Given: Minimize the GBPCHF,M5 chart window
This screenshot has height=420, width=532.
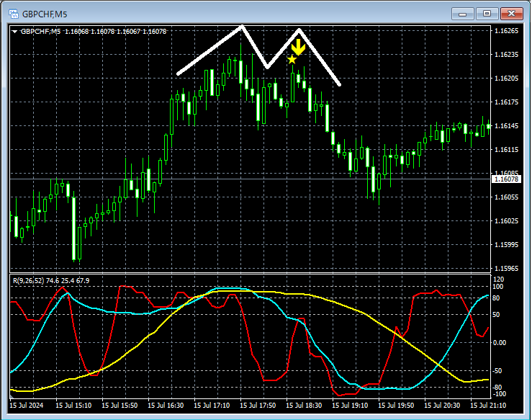Looking at the screenshot, I should click(x=462, y=14).
